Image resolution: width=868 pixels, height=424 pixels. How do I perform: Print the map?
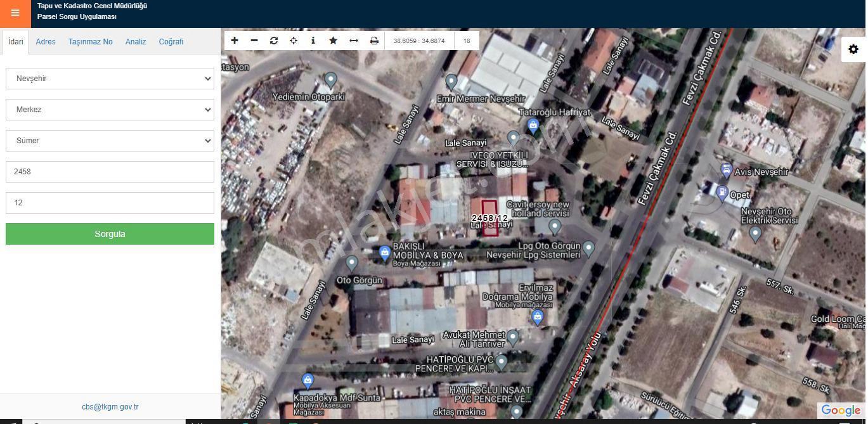[374, 41]
